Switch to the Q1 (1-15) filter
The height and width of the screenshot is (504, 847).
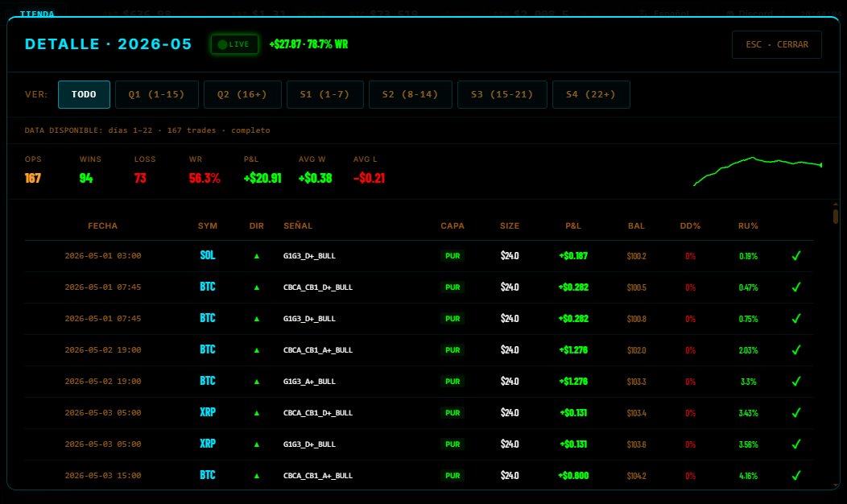[x=157, y=94]
